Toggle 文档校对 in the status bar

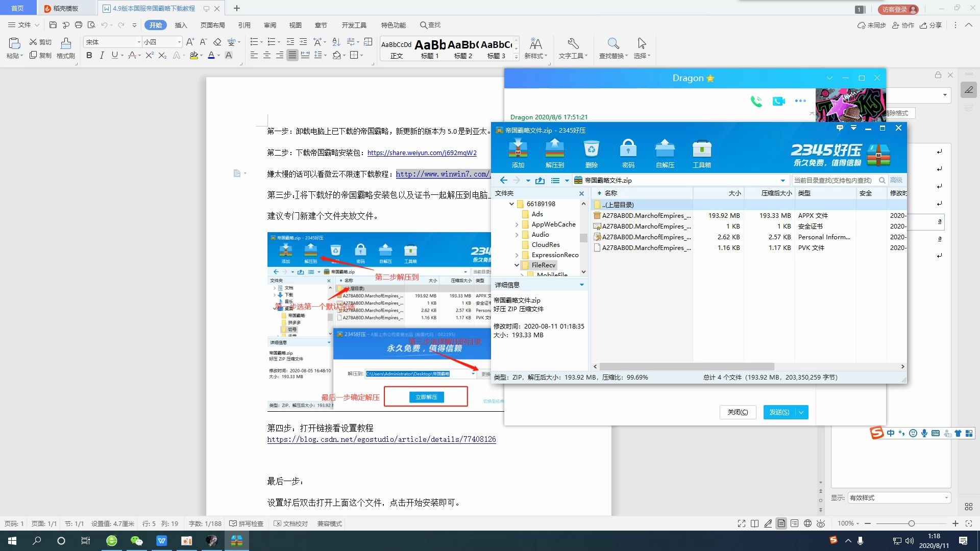pos(291,523)
